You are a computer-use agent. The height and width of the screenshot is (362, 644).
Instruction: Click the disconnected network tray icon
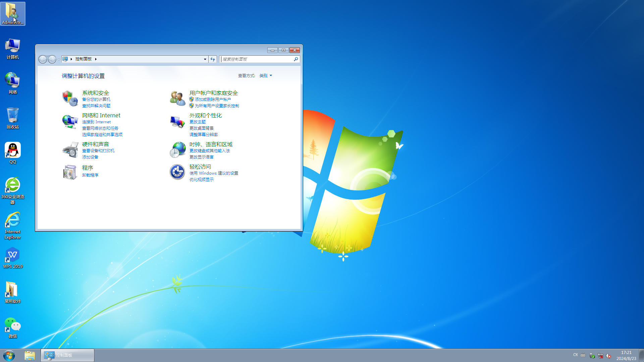tap(600, 356)
